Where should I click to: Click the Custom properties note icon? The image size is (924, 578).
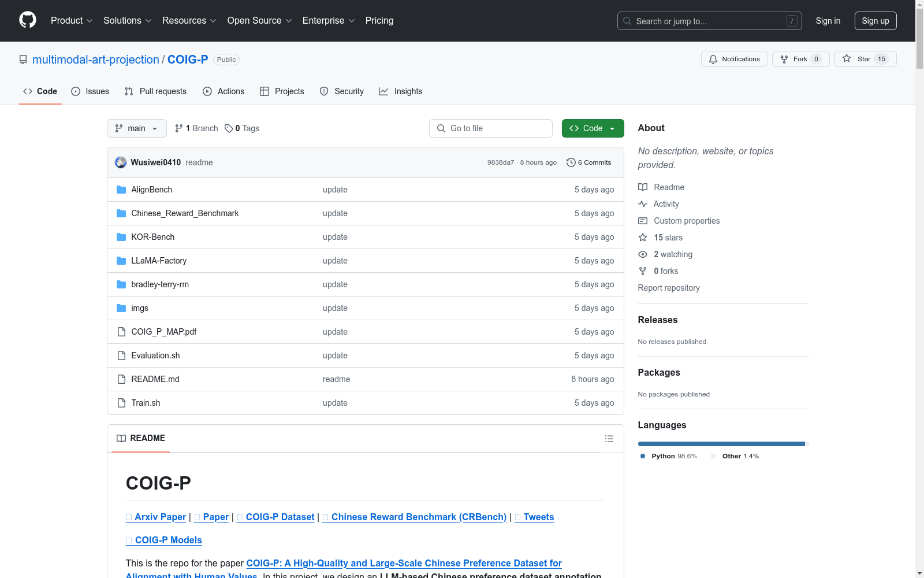pyautogui.click(x=643, y=221)
